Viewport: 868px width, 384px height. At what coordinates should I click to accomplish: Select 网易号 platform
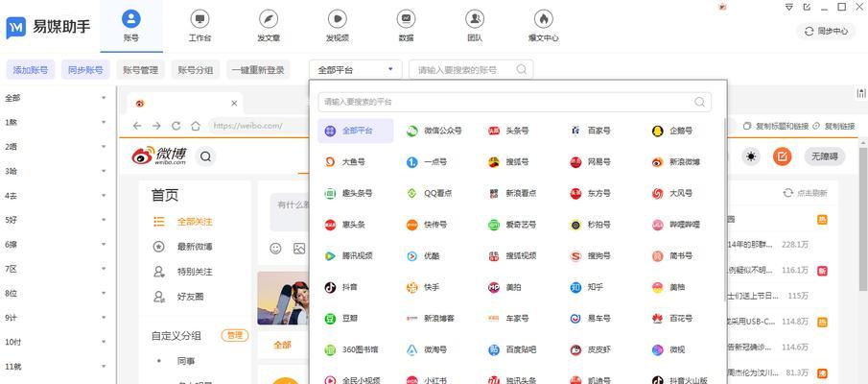590,162
